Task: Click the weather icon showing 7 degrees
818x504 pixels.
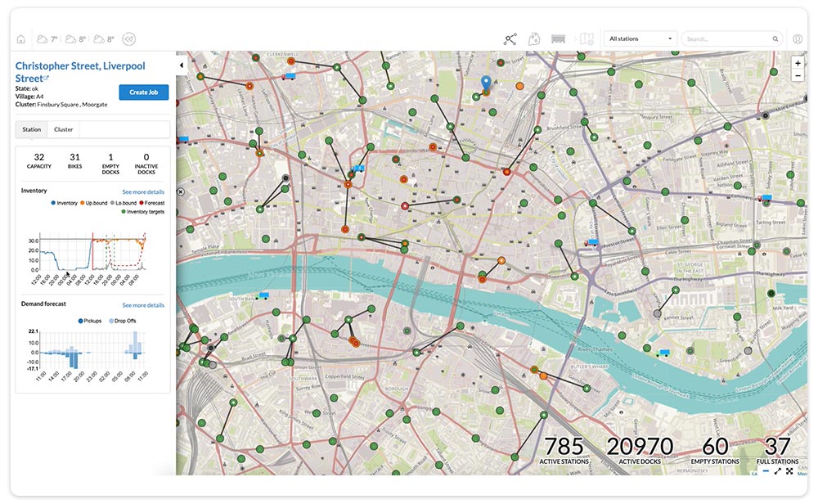Action: point(45,38)
